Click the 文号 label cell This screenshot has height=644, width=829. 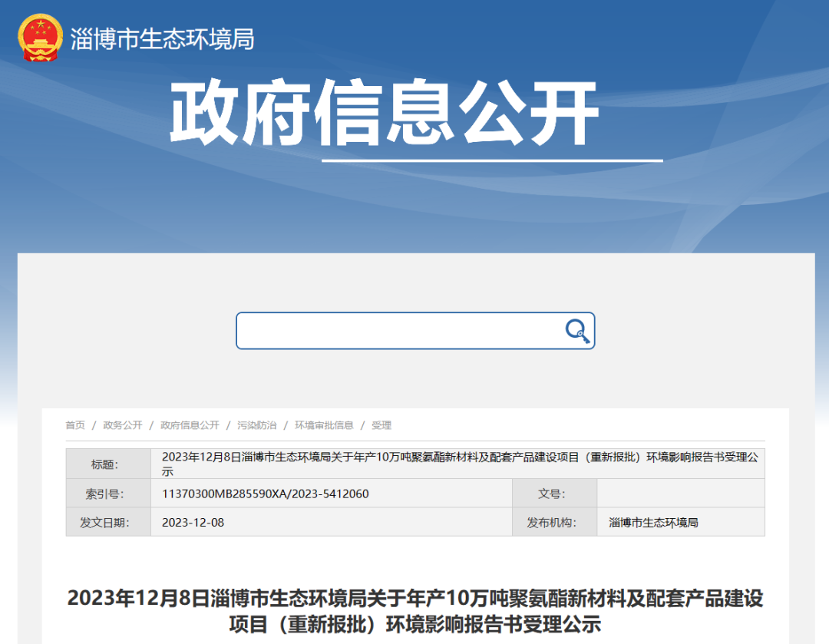tap(553, 494)
